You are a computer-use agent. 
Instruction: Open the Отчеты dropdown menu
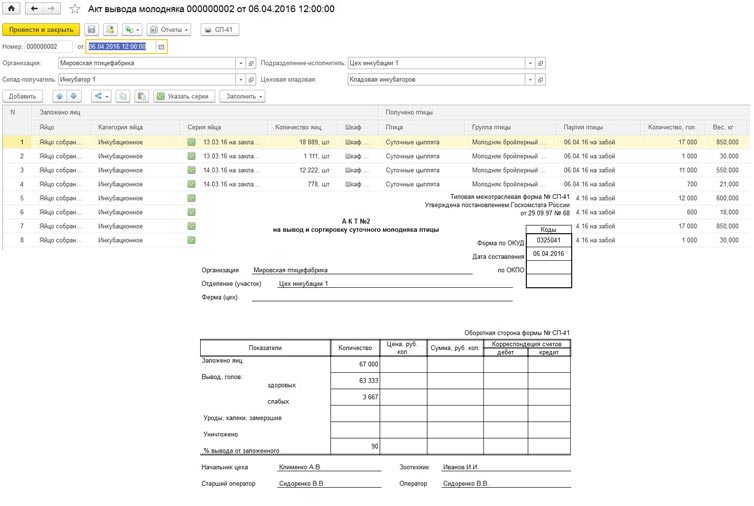coord(169,30)
